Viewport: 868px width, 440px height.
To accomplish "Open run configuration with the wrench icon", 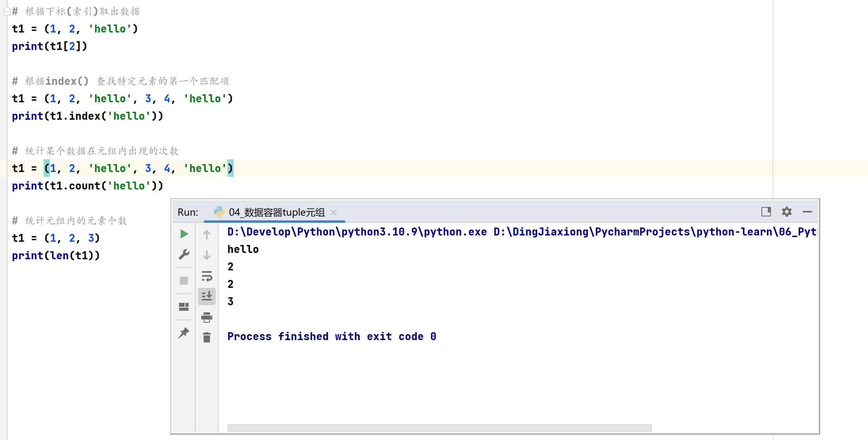I will (x=184, y=255).
